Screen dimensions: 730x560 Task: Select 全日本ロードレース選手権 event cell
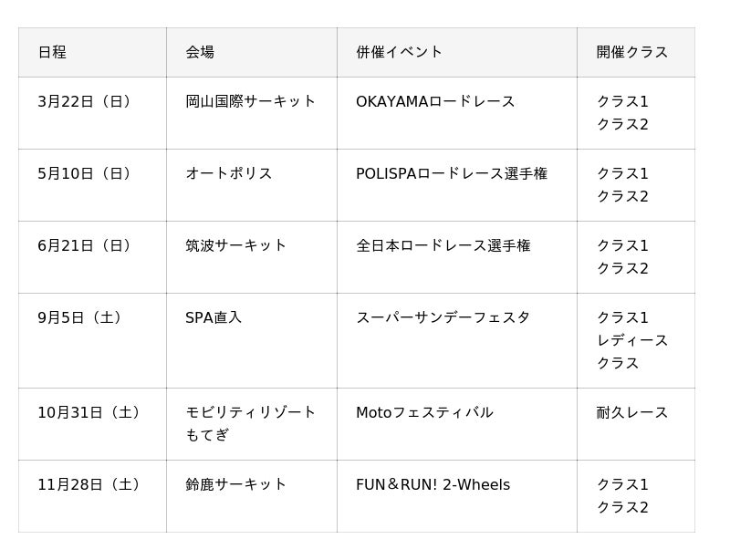point(443,245)
